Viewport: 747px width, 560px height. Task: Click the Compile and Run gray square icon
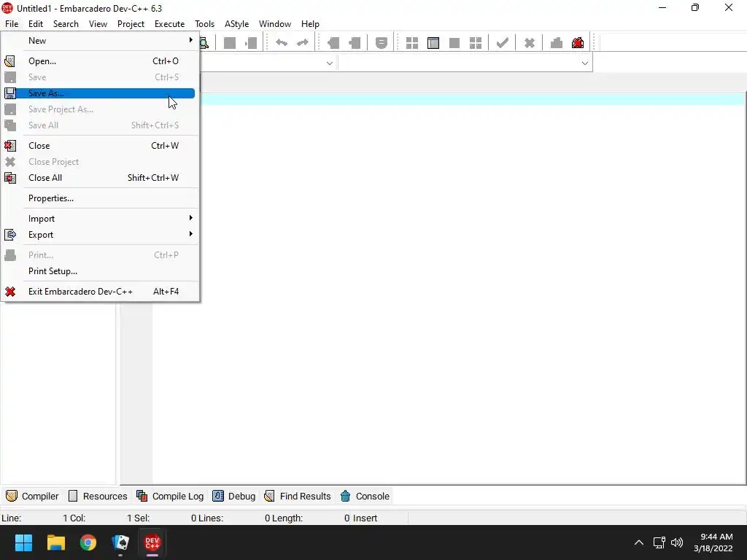click(x=454, y=43)
